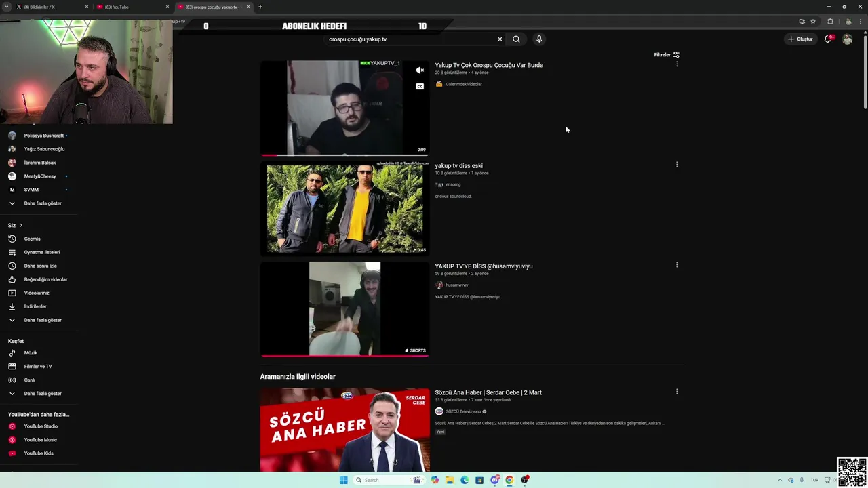This screenshot has width=868, height=488.
Task: Open Meaty&Cheesy subscription
Action: coord(38,176)
